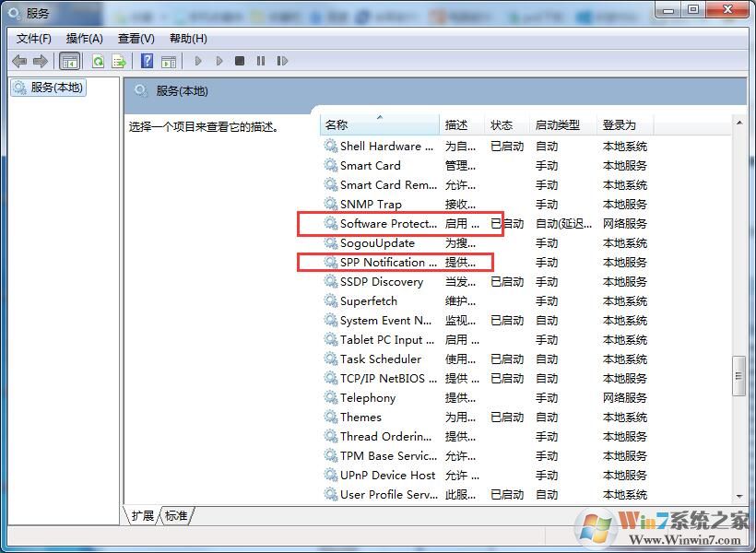Restart the service using the restart icon
The image size is (756, 553).
[283, 60]
